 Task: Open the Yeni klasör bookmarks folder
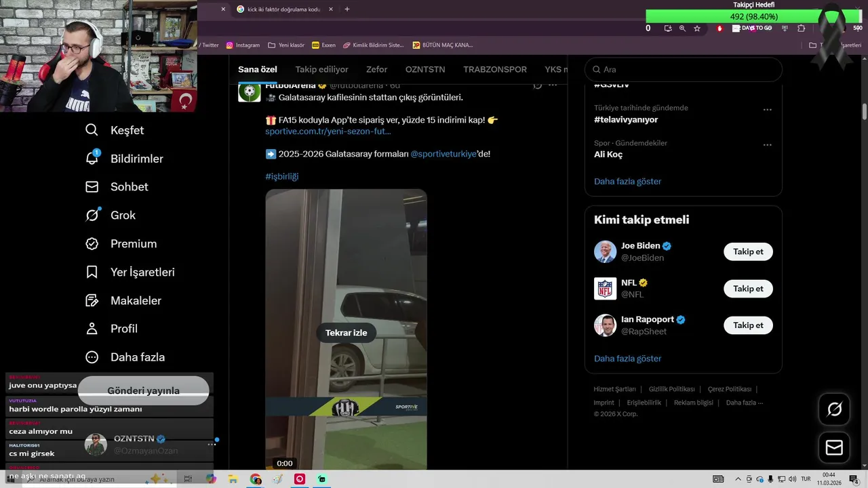286,45
